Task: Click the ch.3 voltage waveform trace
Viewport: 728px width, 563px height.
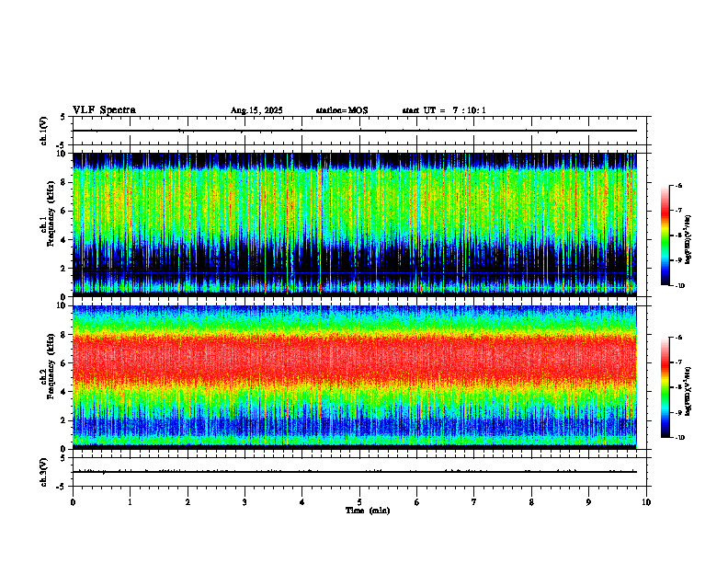Action: point(354,472)
